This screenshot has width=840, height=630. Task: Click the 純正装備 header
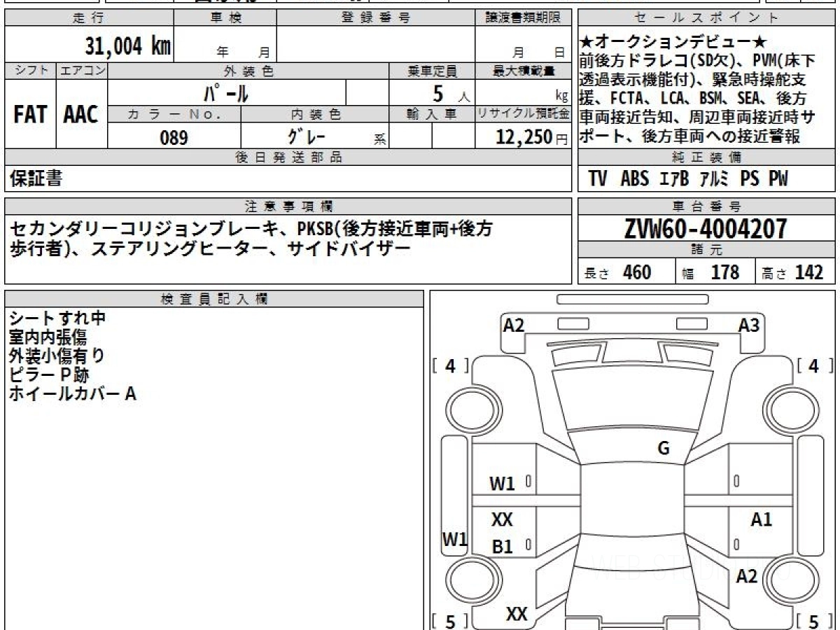pos(707,157)
